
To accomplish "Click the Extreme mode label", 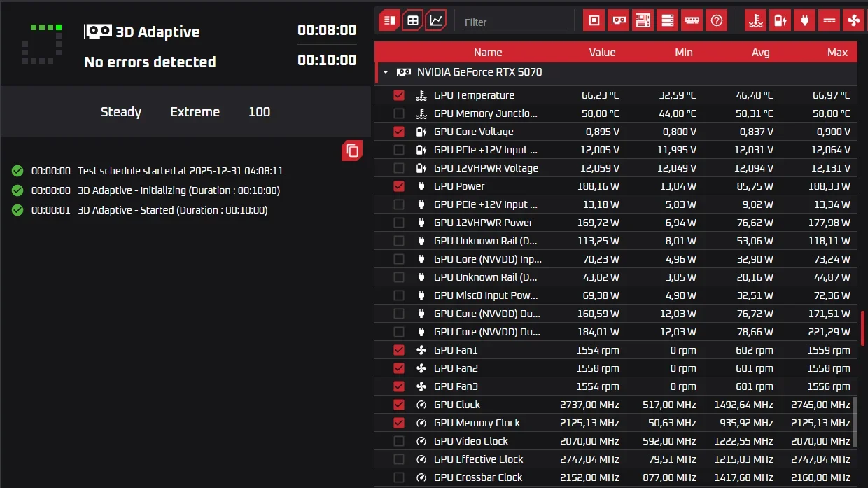I will pos(195,112).
